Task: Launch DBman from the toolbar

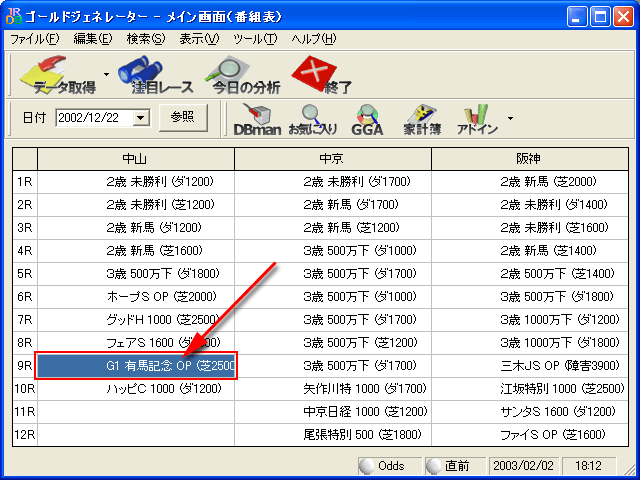Action: pos(256,119)
